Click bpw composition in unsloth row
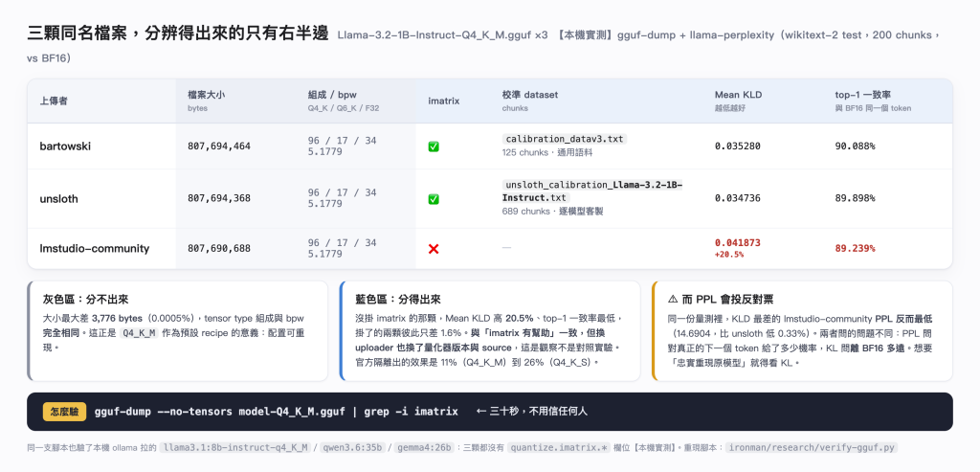Image resolution: width=980 pixels, height=472 pixels. pos(342,198)
